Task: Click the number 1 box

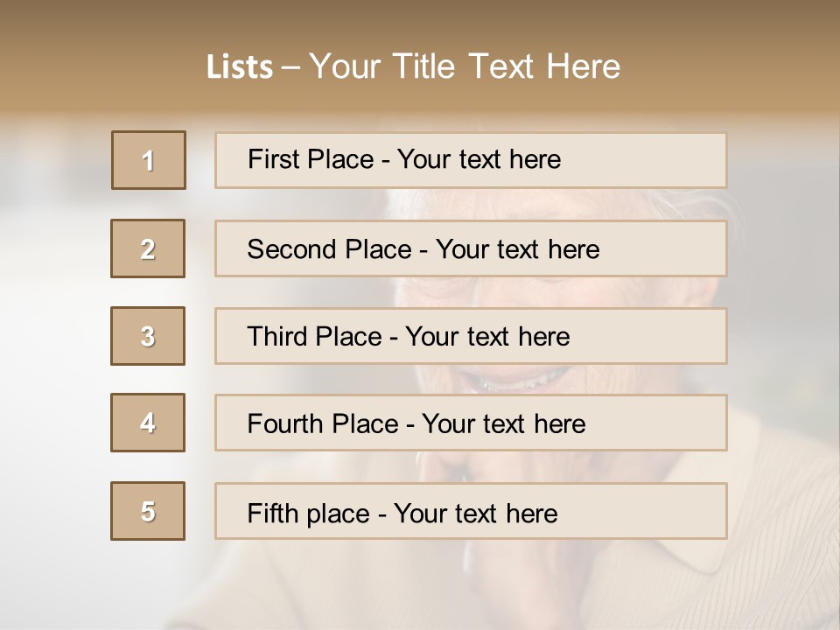Action: (x=149, y=160)
